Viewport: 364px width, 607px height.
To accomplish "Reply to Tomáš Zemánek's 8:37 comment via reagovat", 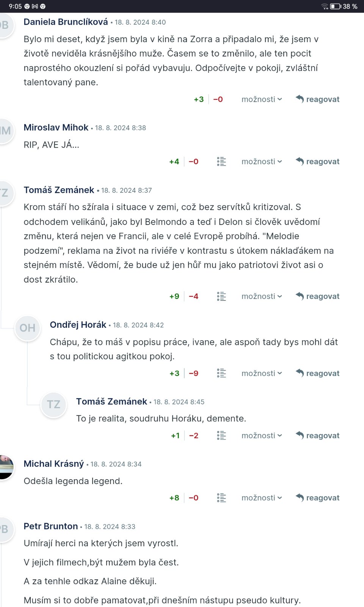I will tap(318, 296).
